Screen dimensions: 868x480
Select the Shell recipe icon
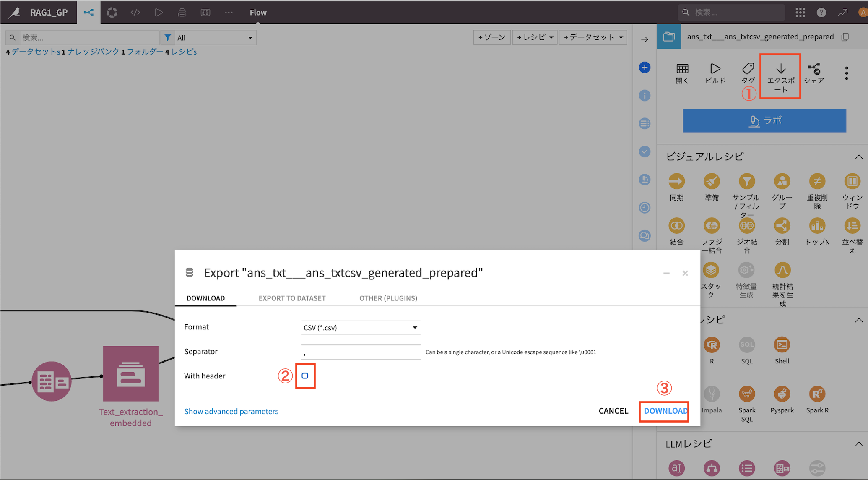tap(782, 345)
